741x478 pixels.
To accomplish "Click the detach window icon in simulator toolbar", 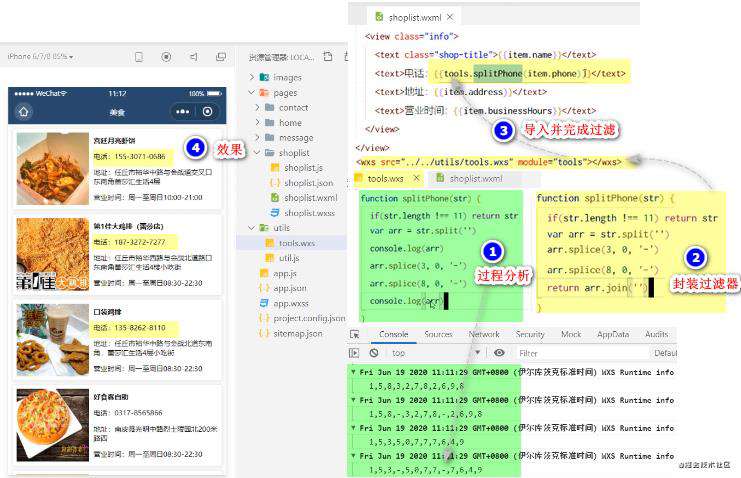I will (x=221, y=57).
